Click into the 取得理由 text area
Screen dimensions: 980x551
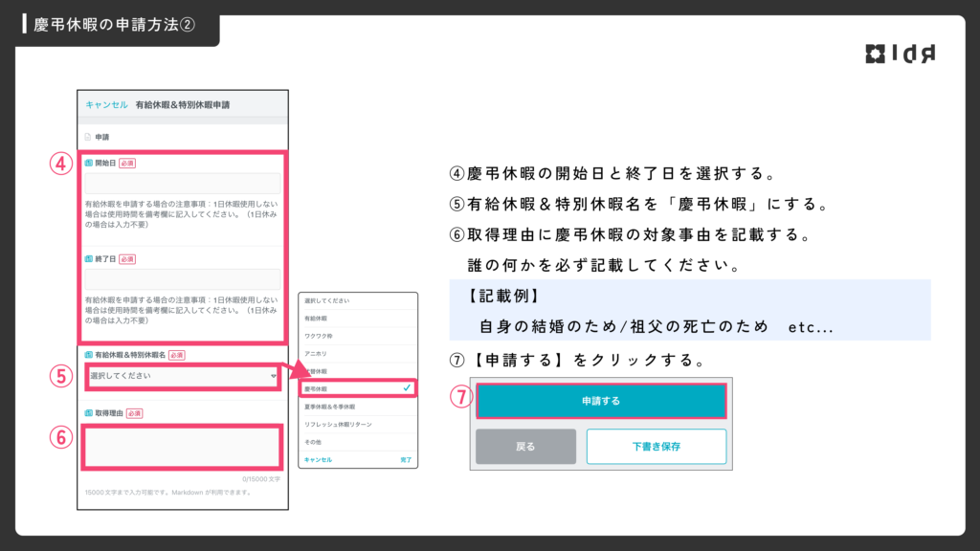[x=184, y=447]
